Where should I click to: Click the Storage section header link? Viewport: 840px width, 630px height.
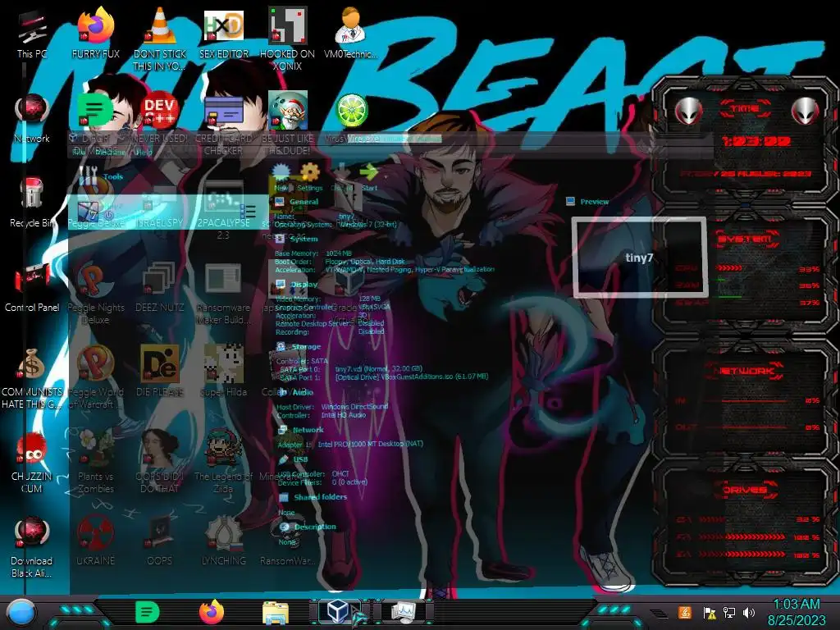point(306,347)
